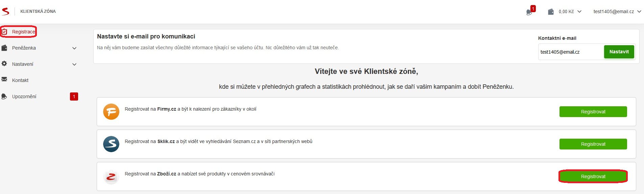The image size is (644, 194).
Task: Click Registrovat button for Firmy.cz
Action: point(593,112)
